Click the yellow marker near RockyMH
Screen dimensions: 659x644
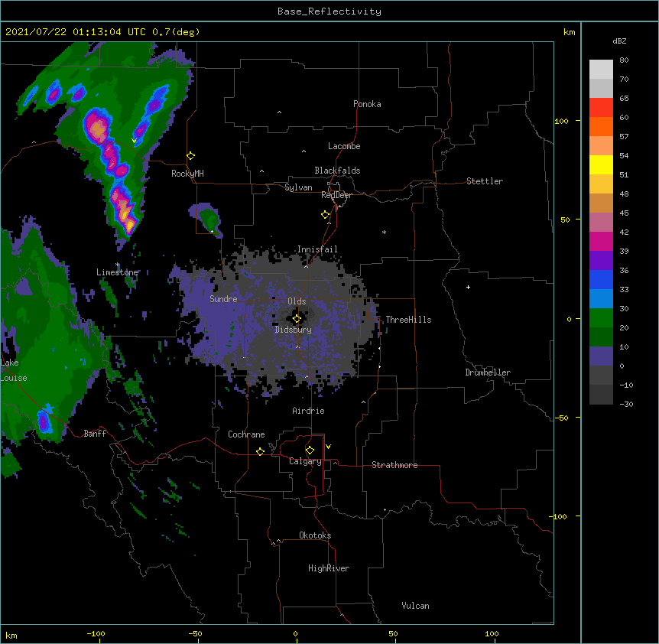coord(190,156)
